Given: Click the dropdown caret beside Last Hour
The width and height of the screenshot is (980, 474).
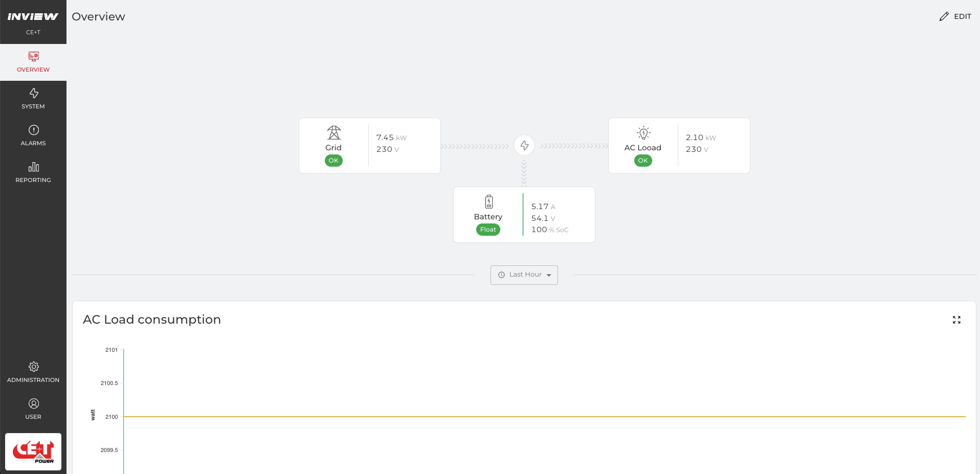Looking at the screenshot, I should pos(549,275).
